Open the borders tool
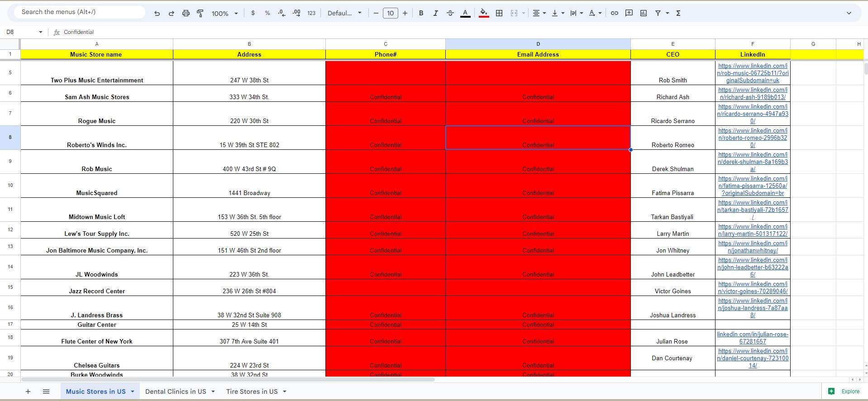Screen dimensions: 868x401 (499, 13)
